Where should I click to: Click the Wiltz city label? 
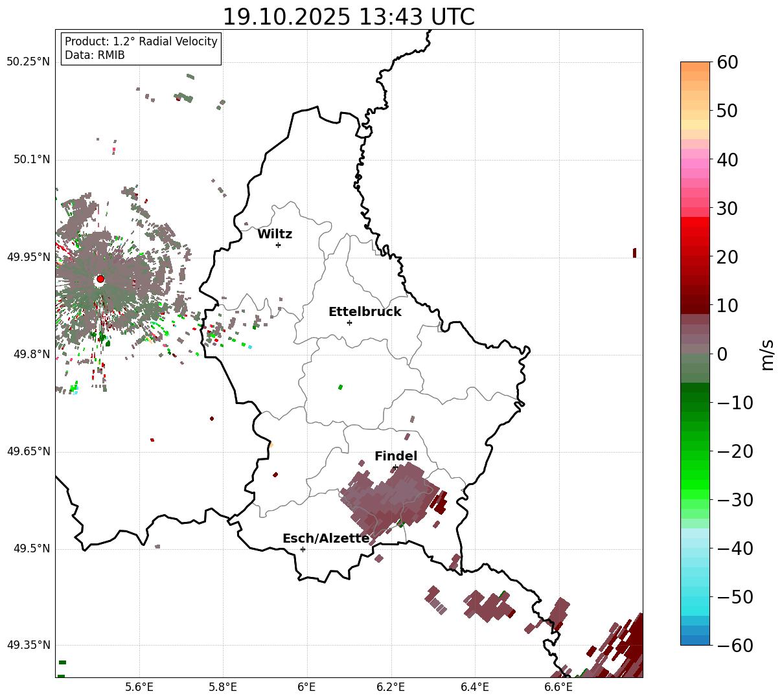coord(275,234)
